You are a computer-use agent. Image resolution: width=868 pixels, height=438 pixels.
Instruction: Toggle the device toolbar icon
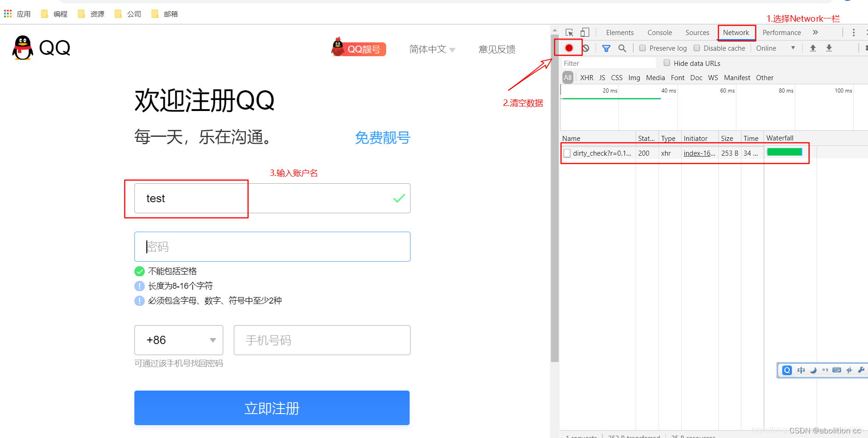pos(584,33)
